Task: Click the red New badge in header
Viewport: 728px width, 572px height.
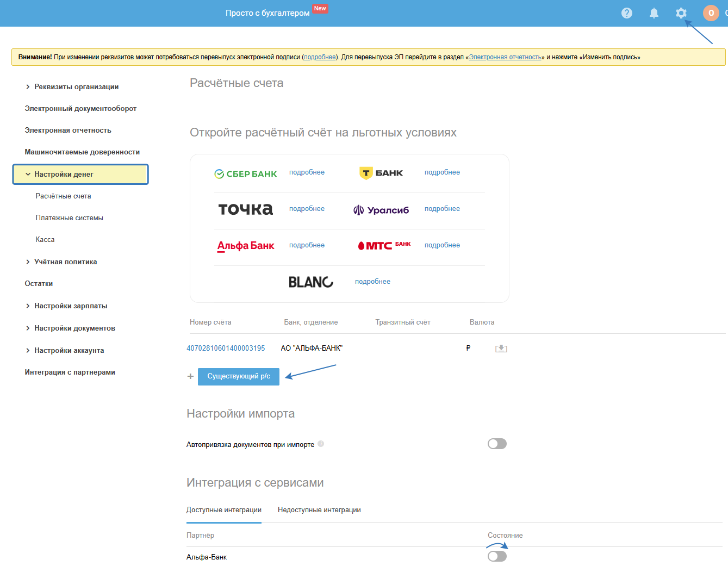Action: pyautogui.click(x=320, y=9)
